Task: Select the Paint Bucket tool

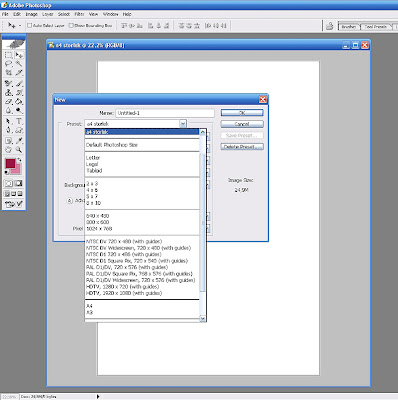Action: 19,101
